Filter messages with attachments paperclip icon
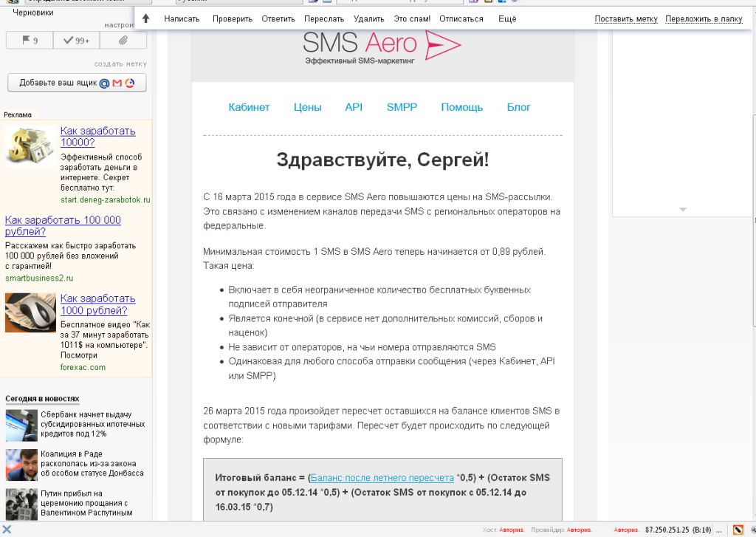The image size is (756, 537). (x=123, y=41)
